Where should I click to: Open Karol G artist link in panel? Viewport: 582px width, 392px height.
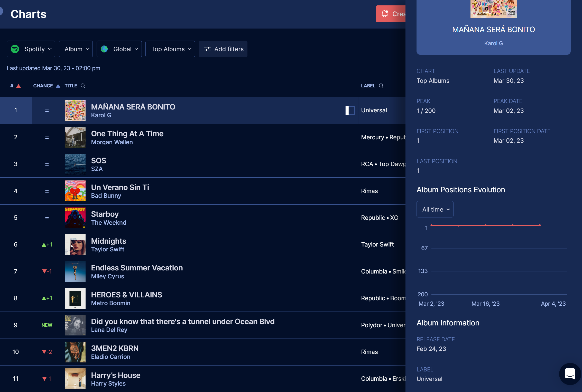(x=493, y=43)
